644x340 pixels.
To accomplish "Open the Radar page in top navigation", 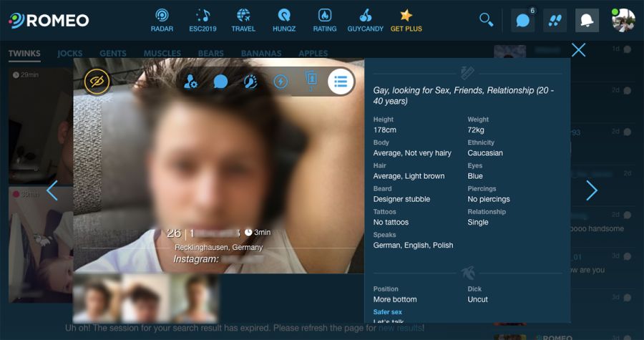I will coord(162,19).
